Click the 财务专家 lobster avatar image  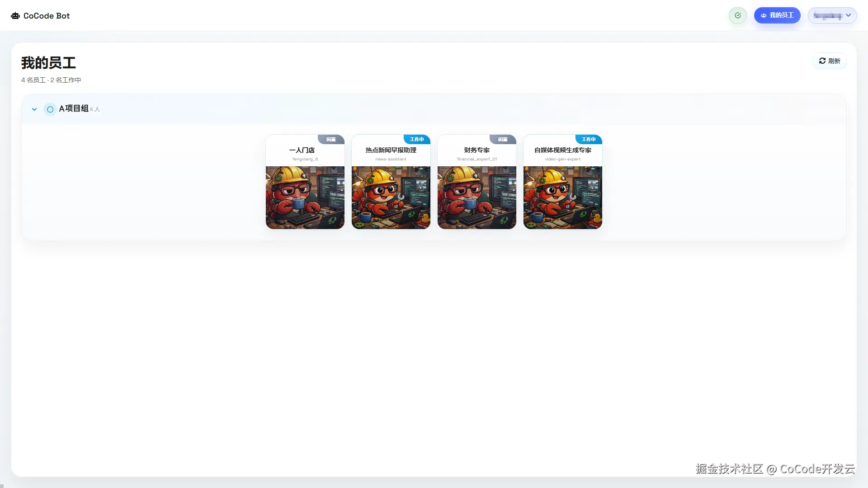tap(477, 197)
